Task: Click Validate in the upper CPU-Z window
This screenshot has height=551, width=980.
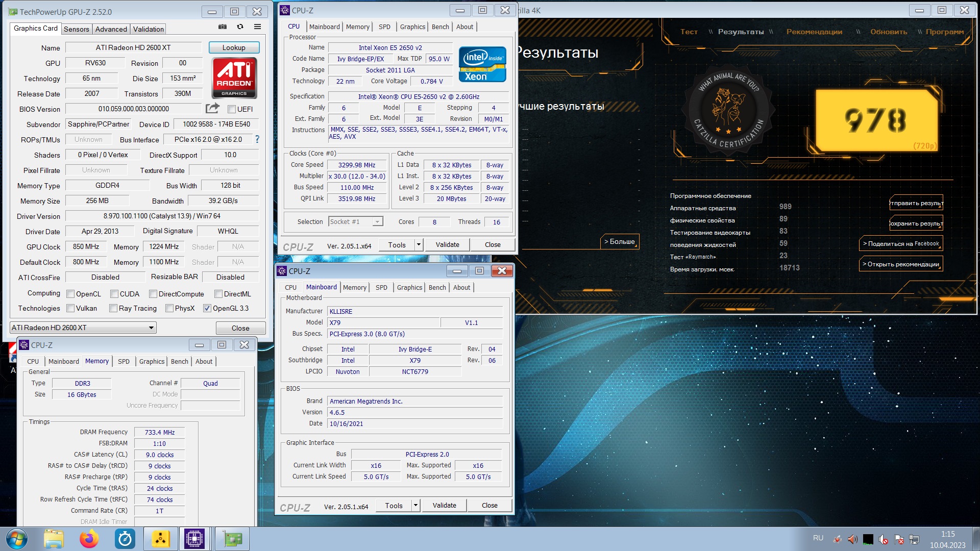Action: (448, 245)
